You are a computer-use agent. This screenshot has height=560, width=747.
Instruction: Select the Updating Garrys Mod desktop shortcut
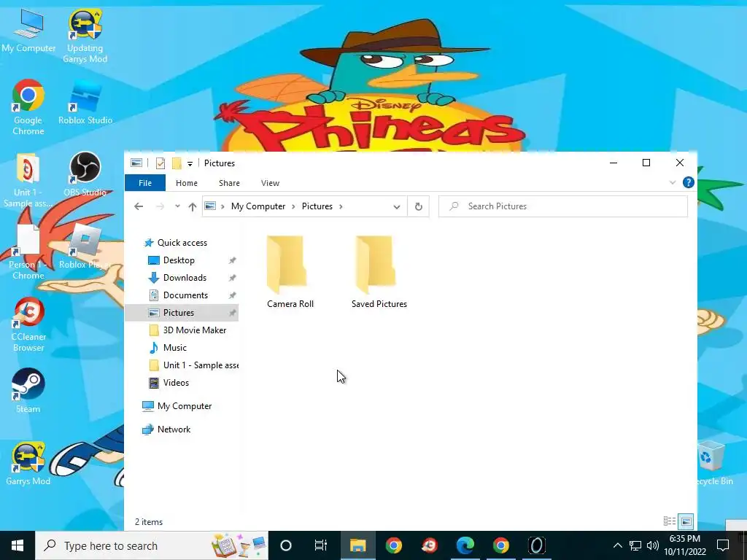tap(85, 36)
